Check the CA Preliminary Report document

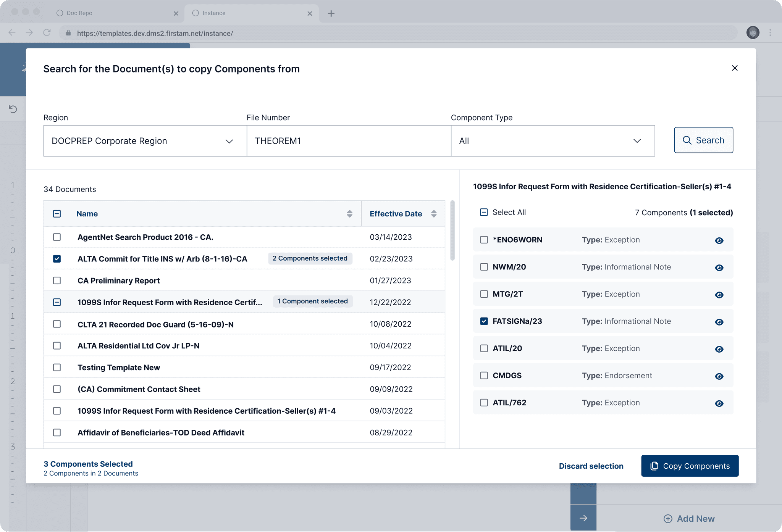pos(57,281)
